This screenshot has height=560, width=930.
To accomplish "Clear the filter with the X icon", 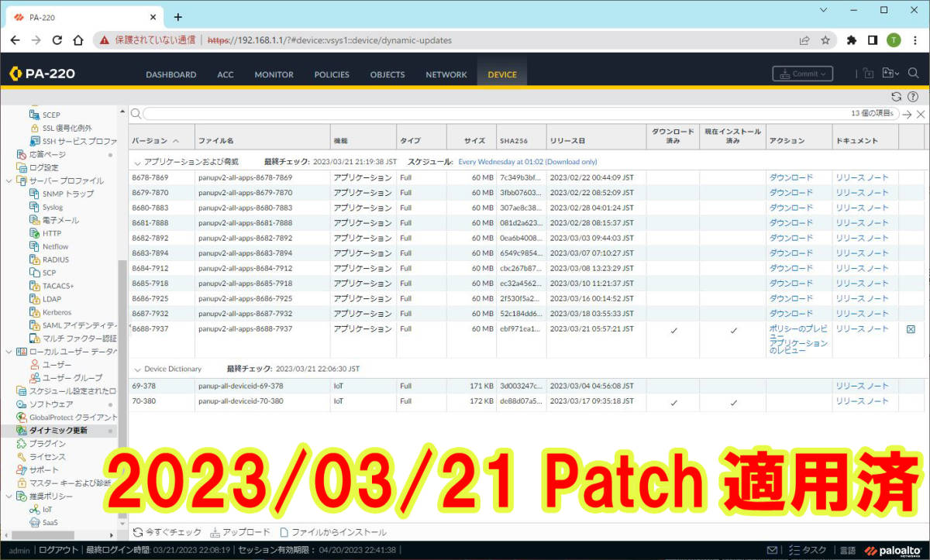I will pyautogui.click(x=920, y=114).
